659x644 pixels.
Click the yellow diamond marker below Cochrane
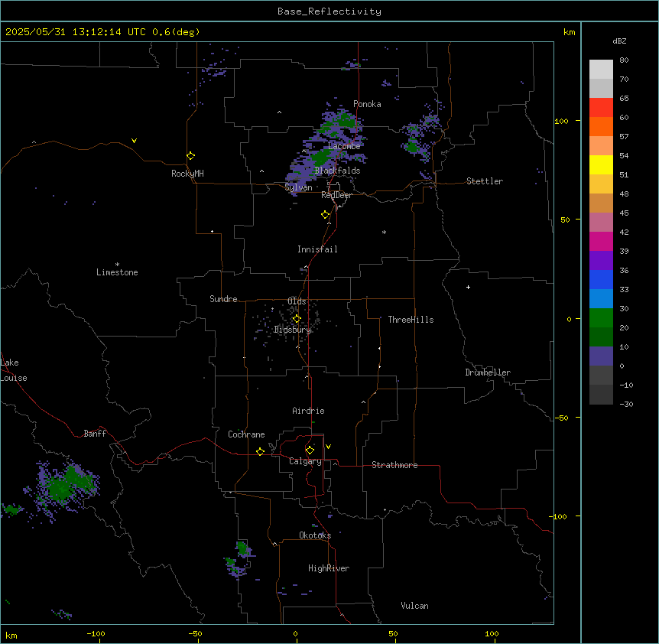[260, 451]
